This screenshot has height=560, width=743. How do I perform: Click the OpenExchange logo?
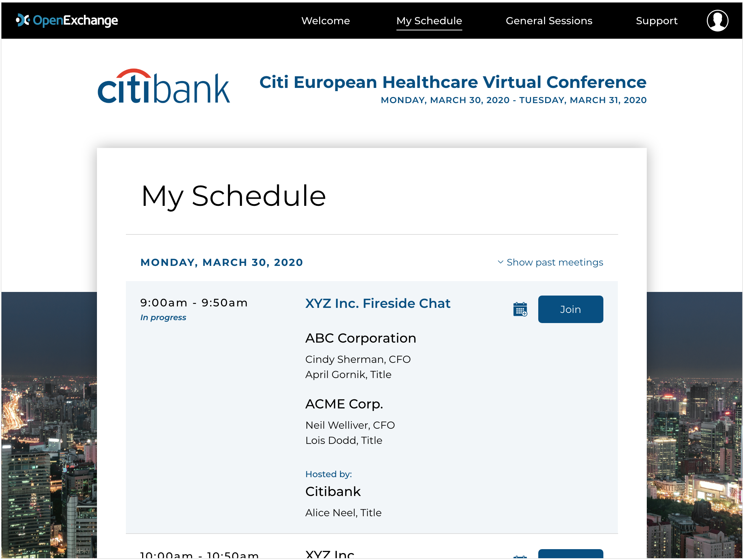point(67,21)
